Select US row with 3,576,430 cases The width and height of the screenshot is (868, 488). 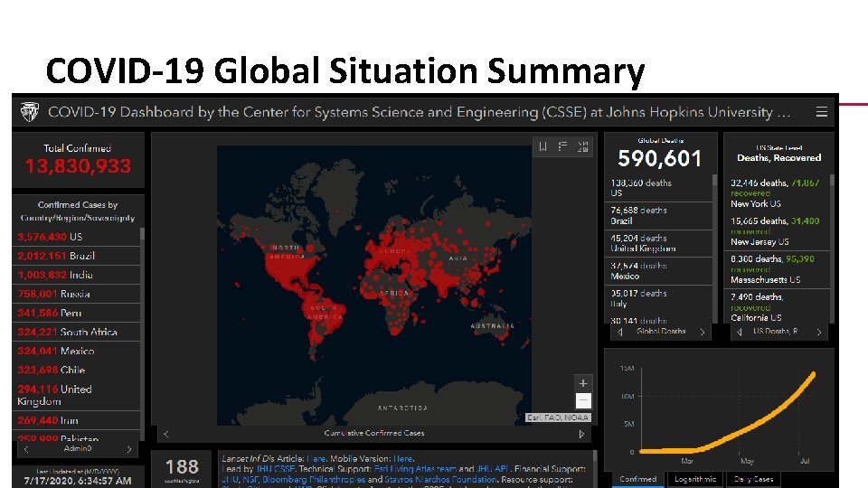(76, 237)
